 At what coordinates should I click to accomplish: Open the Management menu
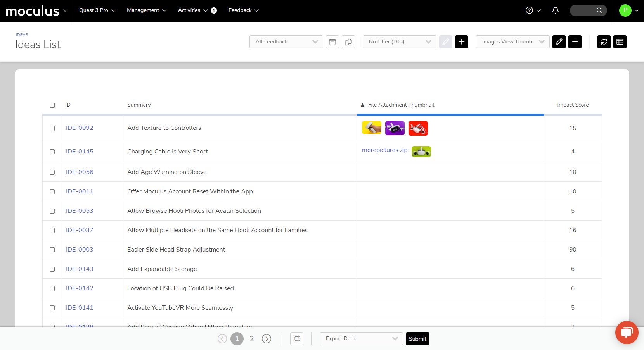pyautogui.click(x=146, y=10)
